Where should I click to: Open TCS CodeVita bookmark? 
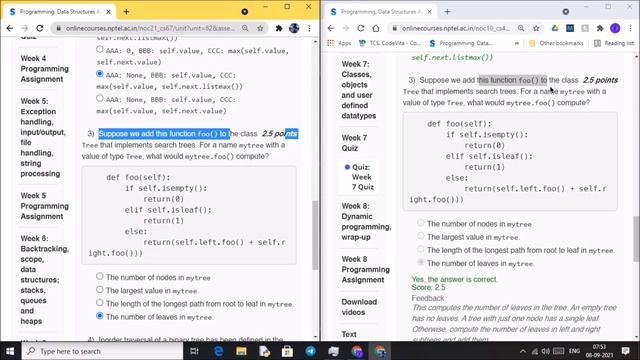click(x=390, y=43)
